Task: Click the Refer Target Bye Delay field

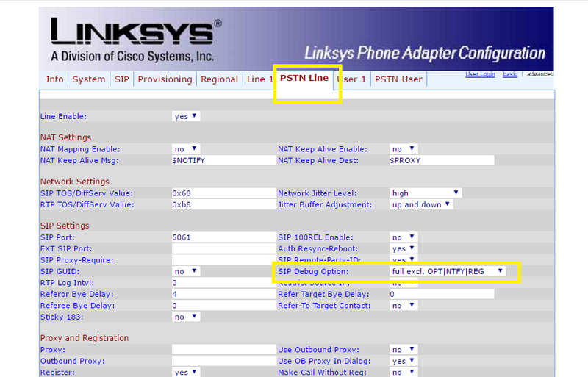Action: tap(442, 294)
